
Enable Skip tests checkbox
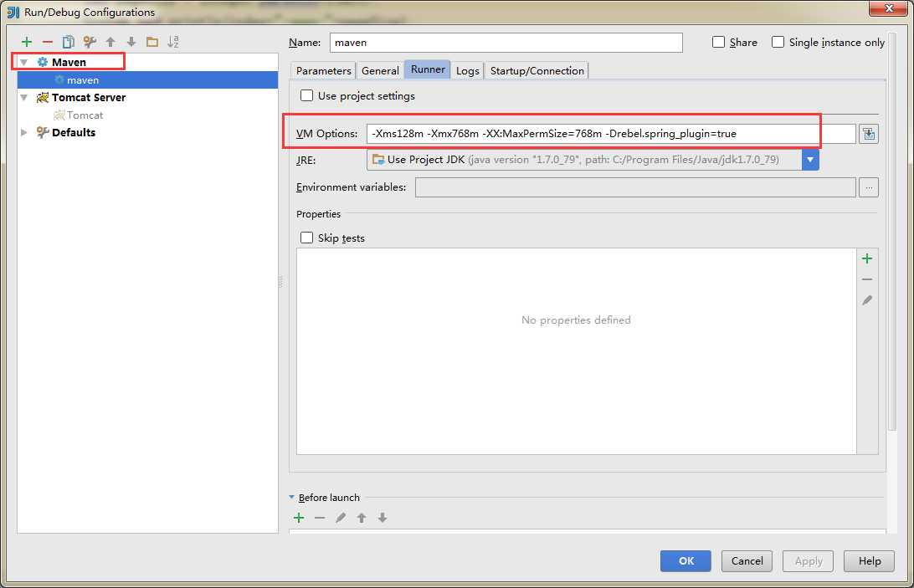click(306, 238)
